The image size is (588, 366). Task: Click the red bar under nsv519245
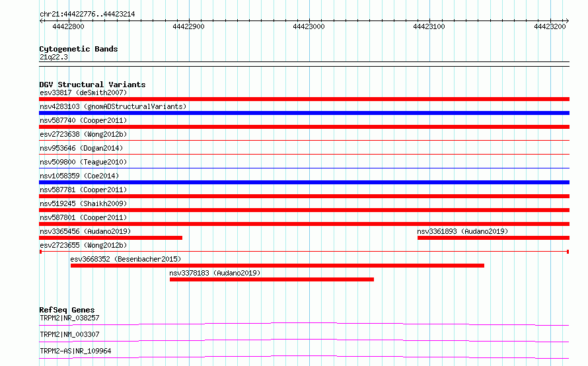click(304, 210)
